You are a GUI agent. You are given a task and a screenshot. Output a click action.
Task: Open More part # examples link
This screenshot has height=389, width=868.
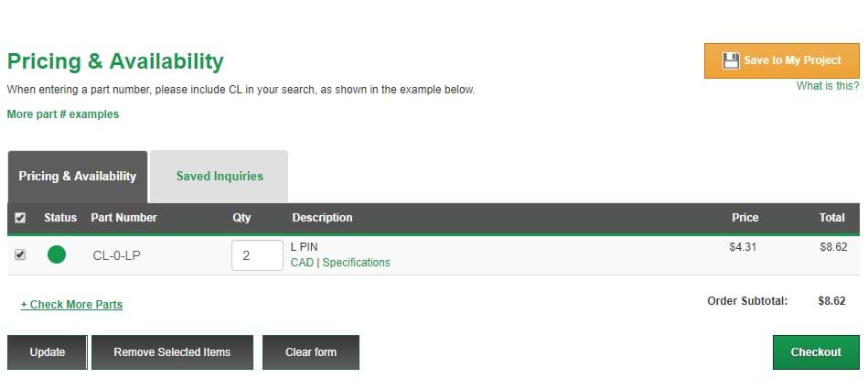62,114
